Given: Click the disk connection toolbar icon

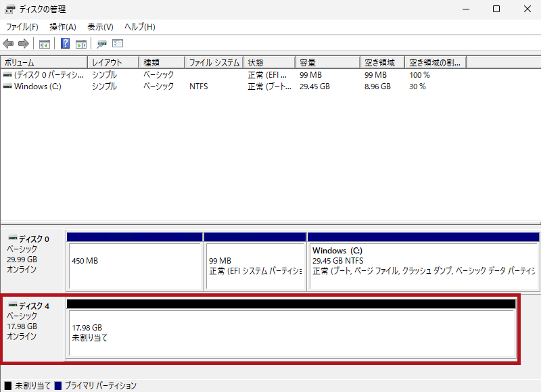Looking at the screenshot, I should pos(102,44).
